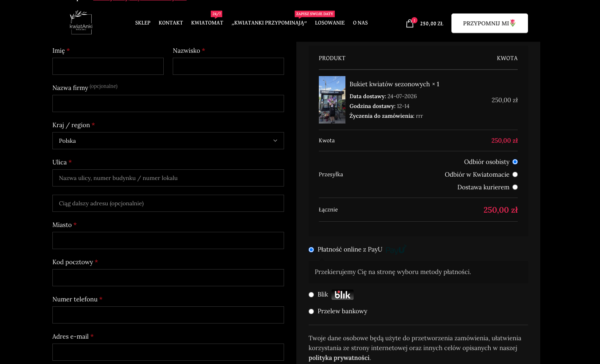The height and width of the screenshot is (364, 600).
Task: Open the shopping bag cart icon
Action: (x=410, y=23)
